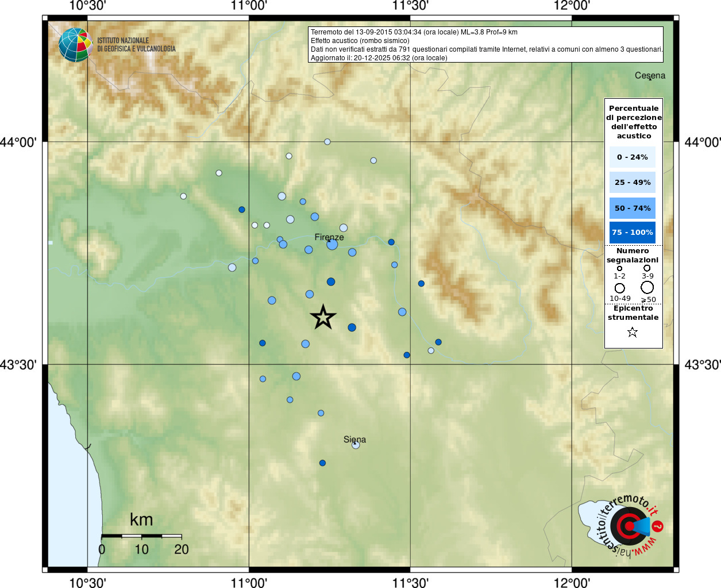This screenshot has width=721, height=588.
Task: Select the dark blue marker south of Siena
Action: pos(322,463)
